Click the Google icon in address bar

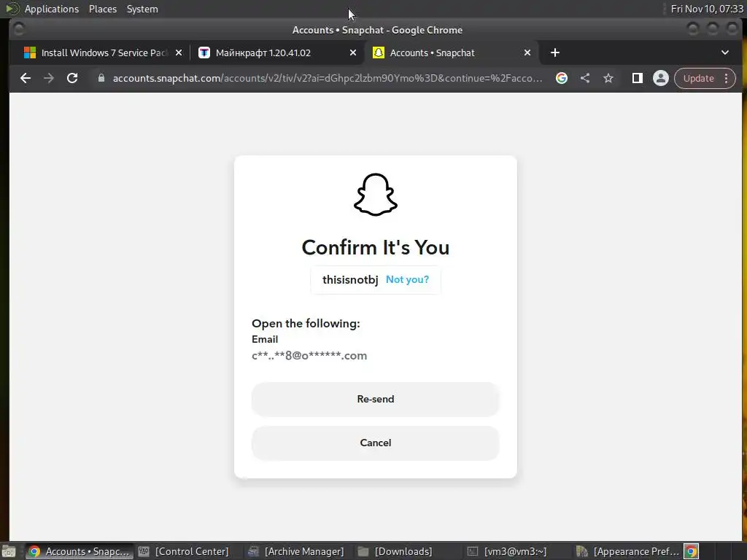click(x=562, y=78)
